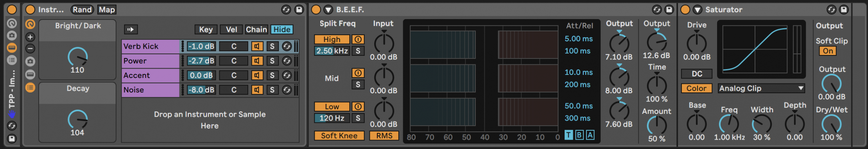The height and width of the screenshot is (149, 868).
Task: Remove a macro control with minus icon
Action: (x=30, y=49)
